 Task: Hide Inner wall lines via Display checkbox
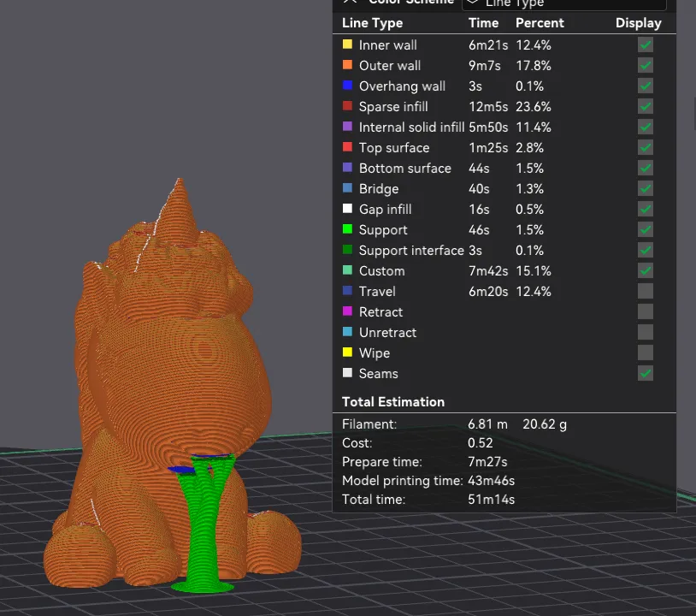point(646,44)
